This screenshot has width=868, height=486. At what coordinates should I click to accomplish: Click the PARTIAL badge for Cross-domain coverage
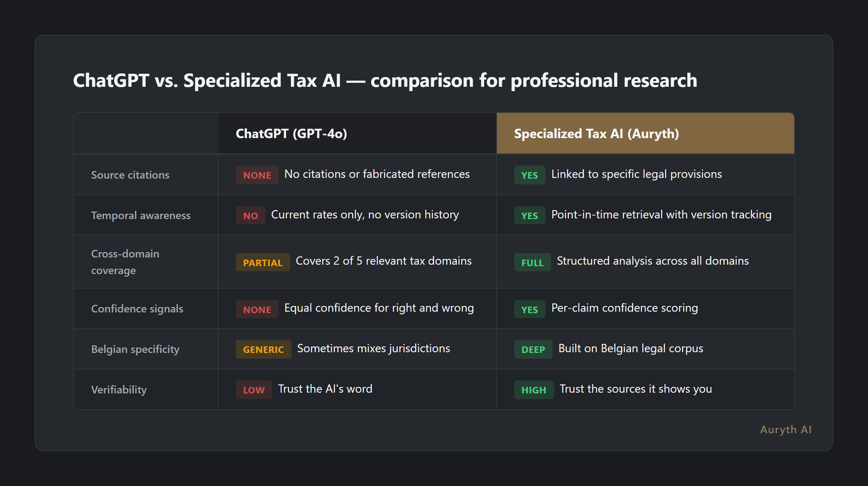click(x=263, y=262)
